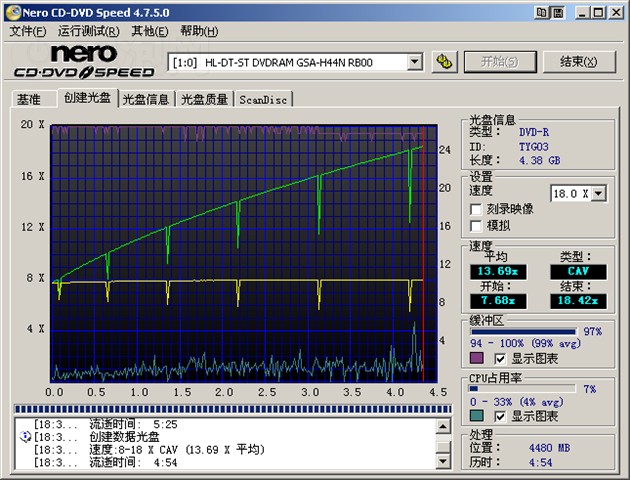Click the title bar book icon
Viewport: 630px width, 480px height.
coord(542,13)
